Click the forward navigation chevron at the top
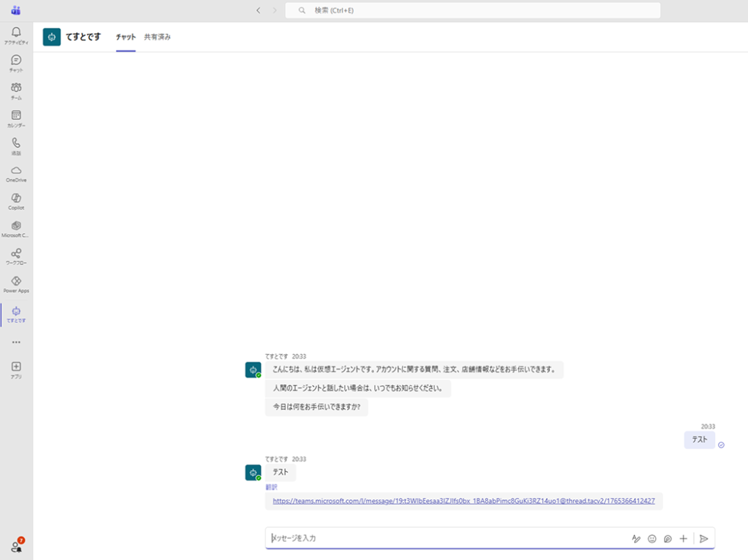 274,10
